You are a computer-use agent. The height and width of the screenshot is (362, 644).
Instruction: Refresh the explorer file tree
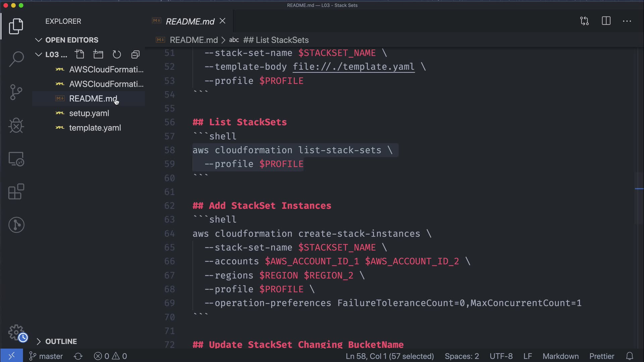[x=117, y=54]
